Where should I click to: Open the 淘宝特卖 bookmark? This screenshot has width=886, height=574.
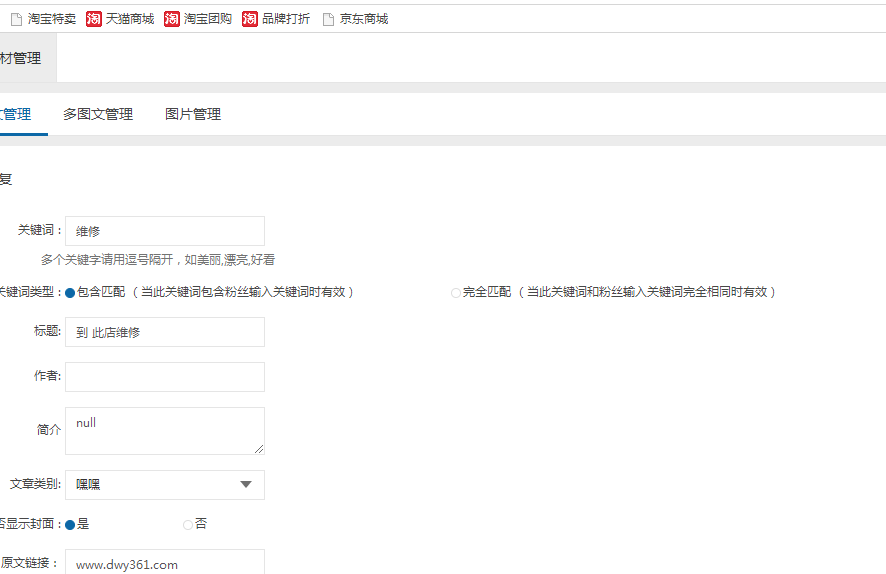pos(43,19)
